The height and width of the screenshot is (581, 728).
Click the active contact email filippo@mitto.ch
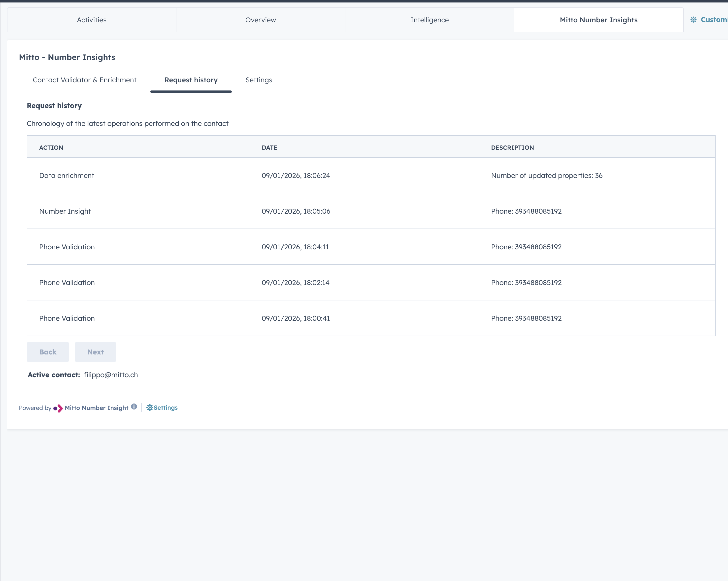pyautogui.click(x=111, y=375)
